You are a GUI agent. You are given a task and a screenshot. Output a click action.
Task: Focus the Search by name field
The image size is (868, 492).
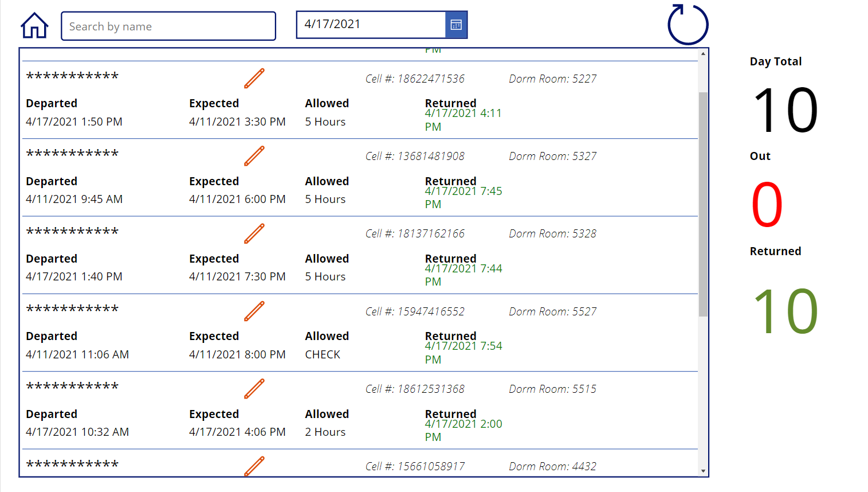[x=168, y=26]
